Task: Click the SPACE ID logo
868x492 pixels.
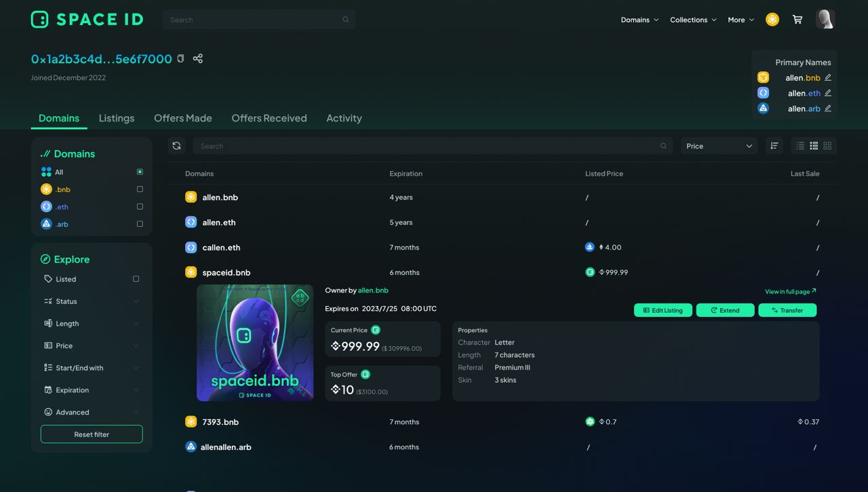Action: coord(86,19)
